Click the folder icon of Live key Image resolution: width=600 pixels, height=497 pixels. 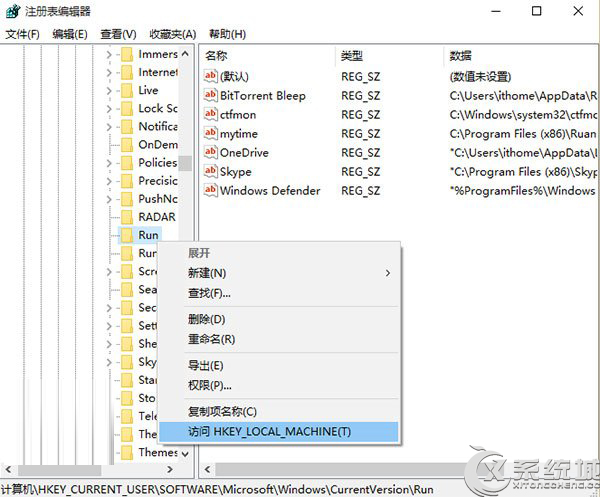[127, 90]
